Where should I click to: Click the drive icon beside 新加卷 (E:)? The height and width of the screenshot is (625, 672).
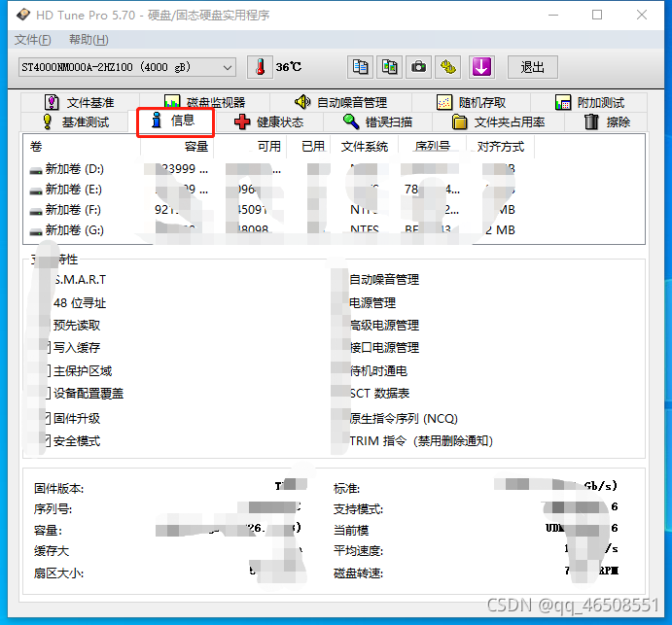(x=36, y=191)
